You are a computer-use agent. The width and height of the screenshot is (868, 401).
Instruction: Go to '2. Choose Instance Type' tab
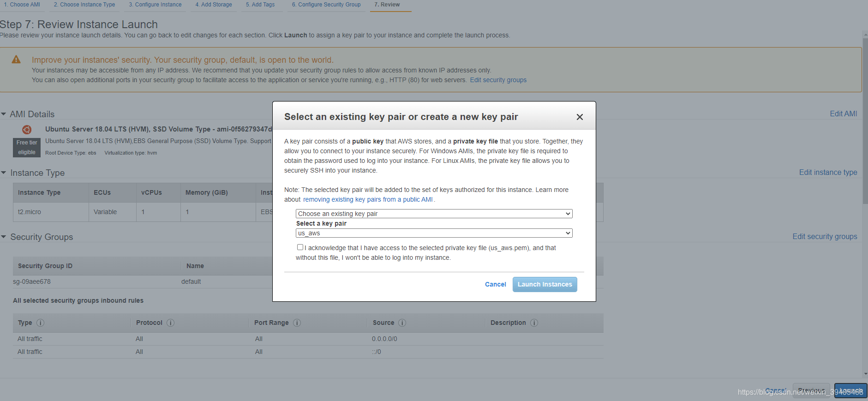(x=84, y=5)
